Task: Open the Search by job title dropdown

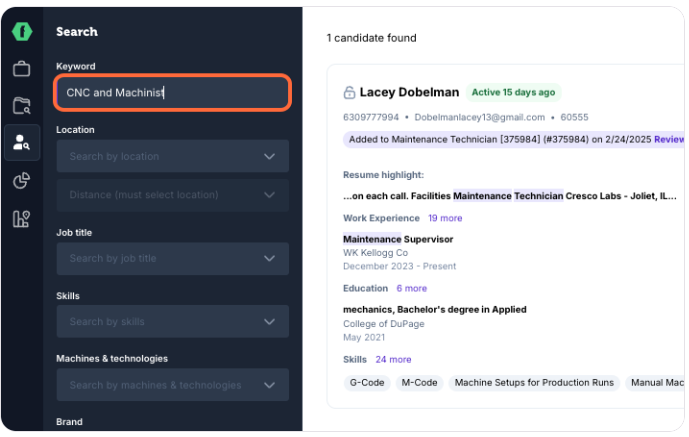Action: tap(173, 259)
